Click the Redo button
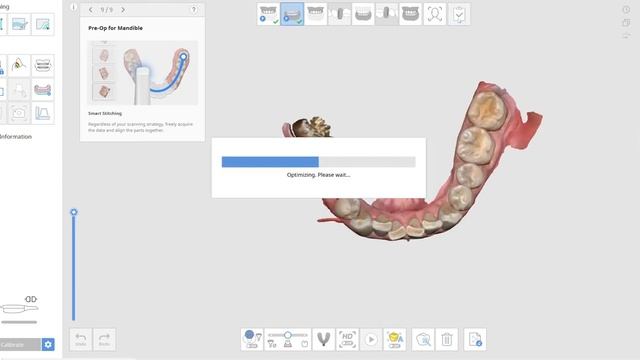640x360 pixels. coord(104,340)
